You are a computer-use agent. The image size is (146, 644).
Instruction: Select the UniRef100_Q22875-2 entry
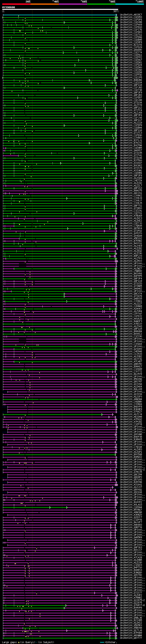pyautogui.click(x=132, y=600)
